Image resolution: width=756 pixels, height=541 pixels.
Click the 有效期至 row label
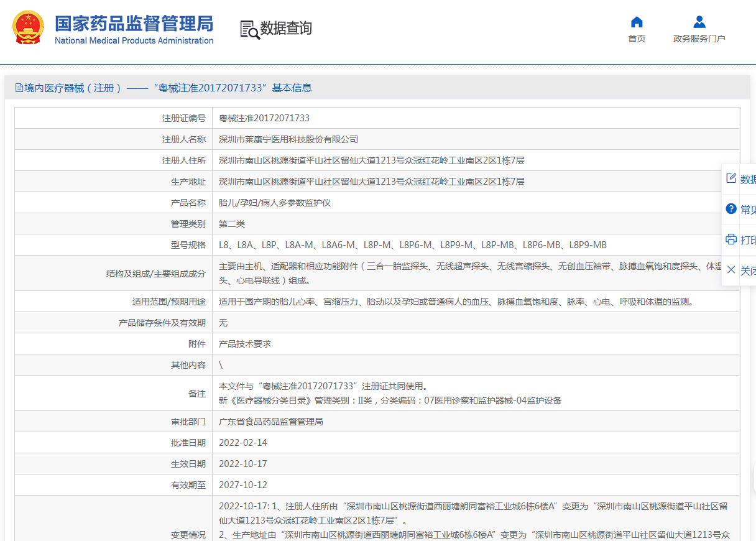pos(188,485)
